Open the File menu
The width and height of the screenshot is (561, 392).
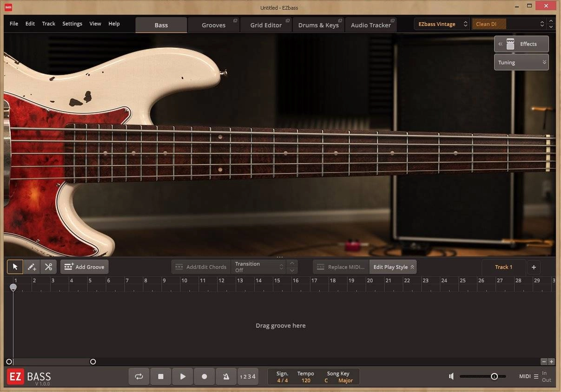click(14, 24)
